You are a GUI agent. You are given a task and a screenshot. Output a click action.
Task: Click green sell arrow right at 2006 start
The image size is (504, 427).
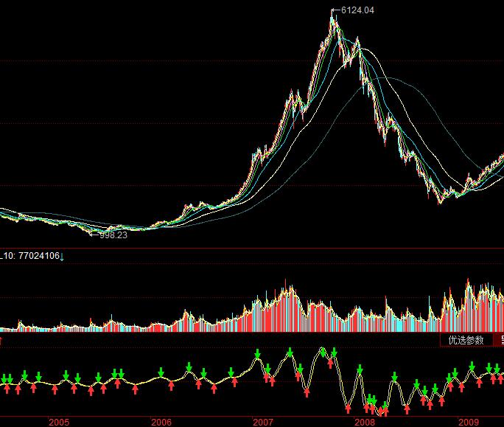point(161,372)
